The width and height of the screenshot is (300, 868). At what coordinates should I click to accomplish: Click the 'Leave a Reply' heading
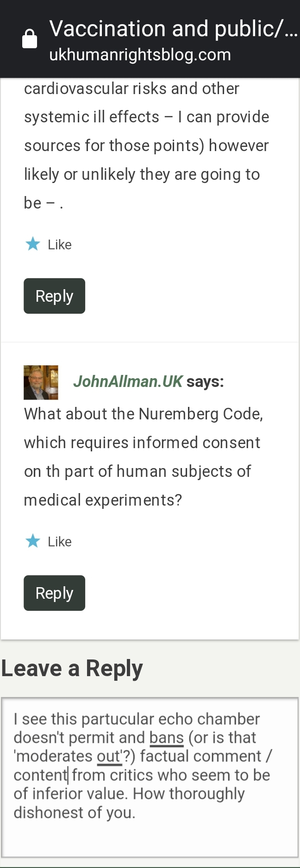[72, 669]
